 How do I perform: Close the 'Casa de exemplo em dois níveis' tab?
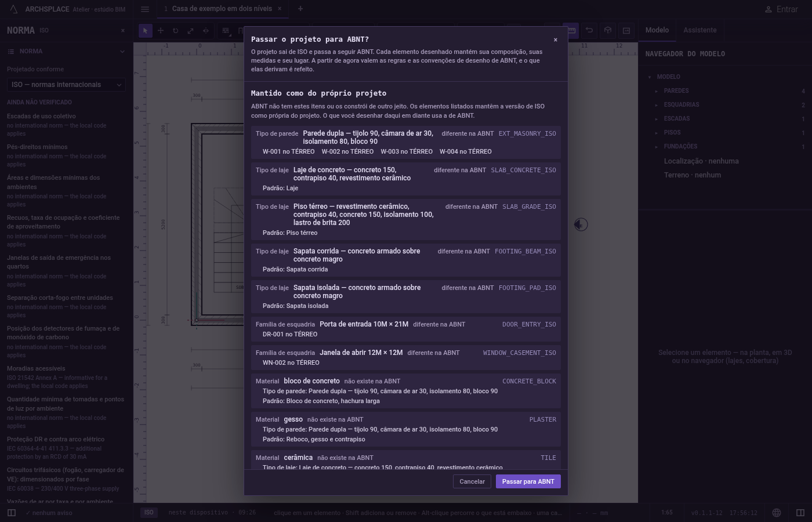(x=280, y=9)
